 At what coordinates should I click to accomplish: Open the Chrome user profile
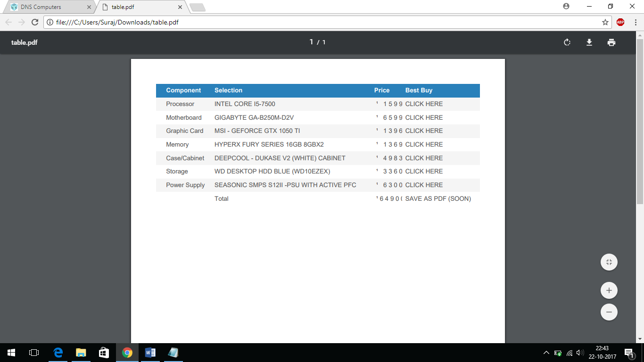[566, 6]
